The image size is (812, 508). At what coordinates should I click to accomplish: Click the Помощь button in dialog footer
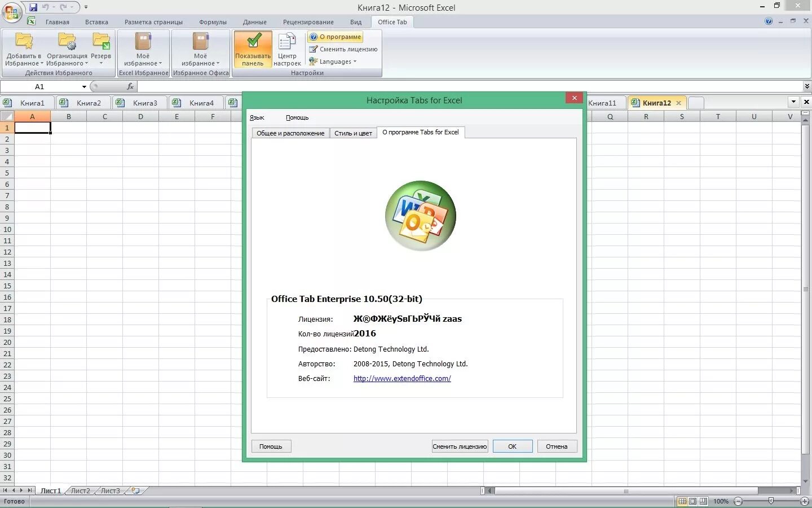coord(271,446)
